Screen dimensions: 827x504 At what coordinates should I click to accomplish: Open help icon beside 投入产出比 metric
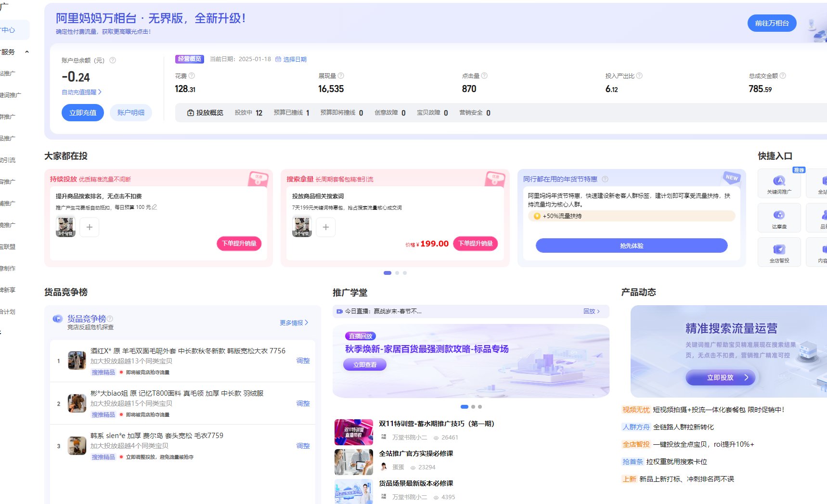(639, 76)
